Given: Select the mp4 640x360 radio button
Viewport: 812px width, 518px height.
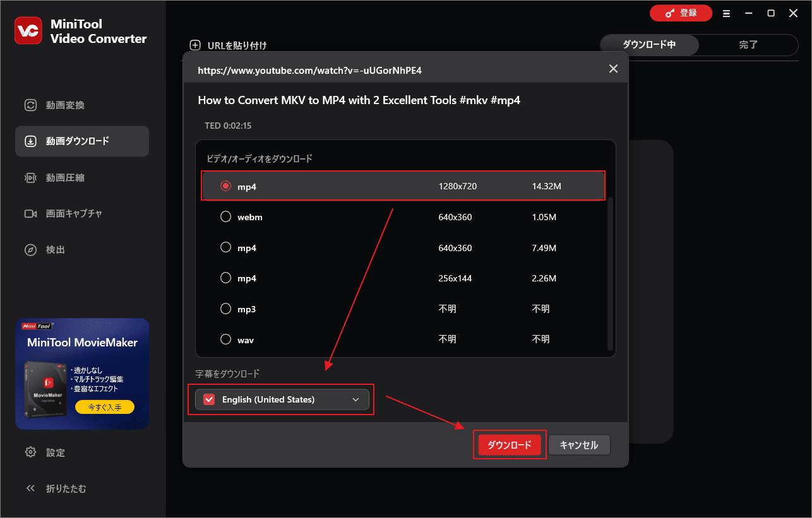Looking at the screenshot, I should [225, 247].
